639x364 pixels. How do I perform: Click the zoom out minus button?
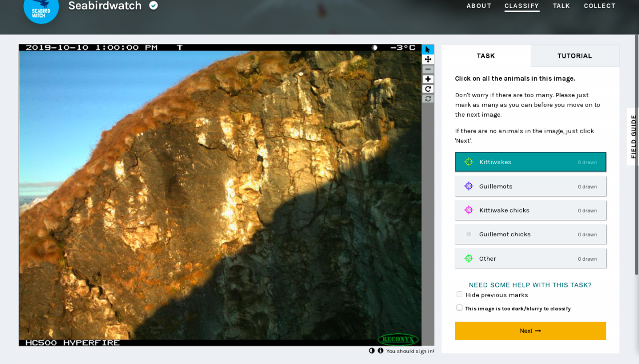(428, 69)
